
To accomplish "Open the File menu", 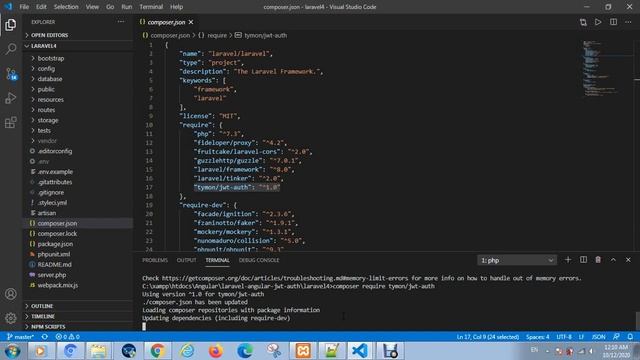I will tap(24, 7).
